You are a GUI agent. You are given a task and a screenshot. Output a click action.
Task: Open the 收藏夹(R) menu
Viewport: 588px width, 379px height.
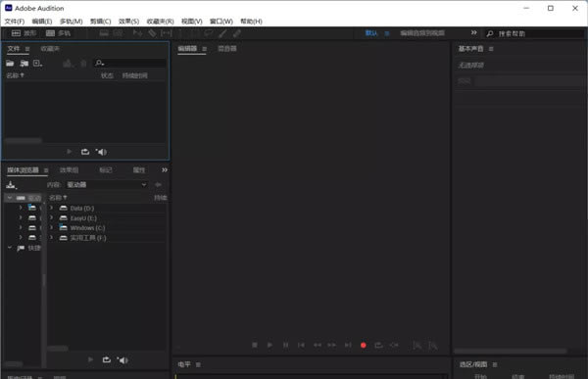click(x=160, y=22)
